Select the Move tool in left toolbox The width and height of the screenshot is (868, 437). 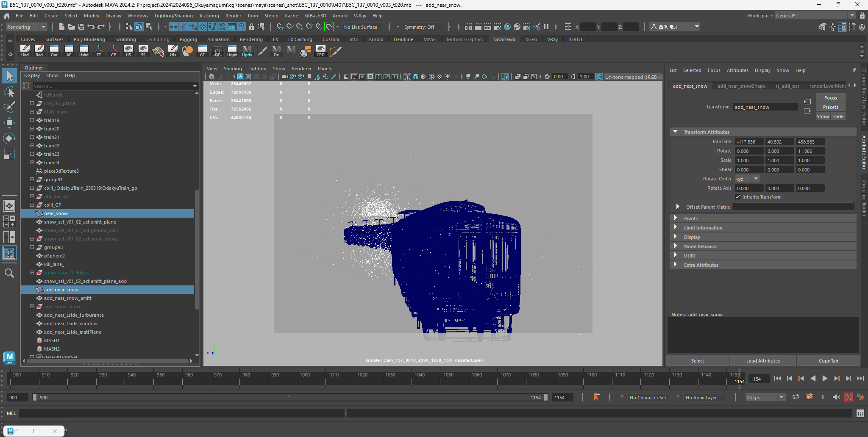[9, 123]
